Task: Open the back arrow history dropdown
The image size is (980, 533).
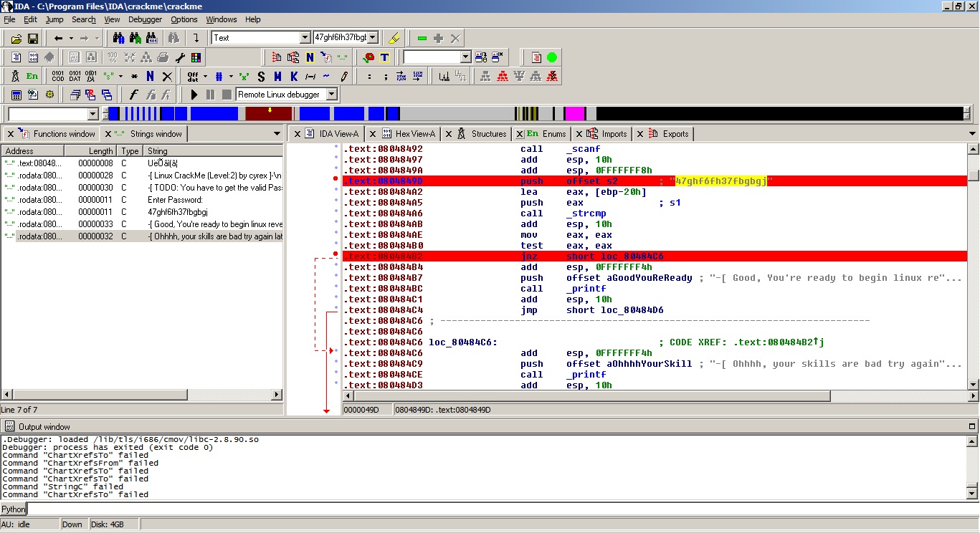Action: tap(71, 38)
